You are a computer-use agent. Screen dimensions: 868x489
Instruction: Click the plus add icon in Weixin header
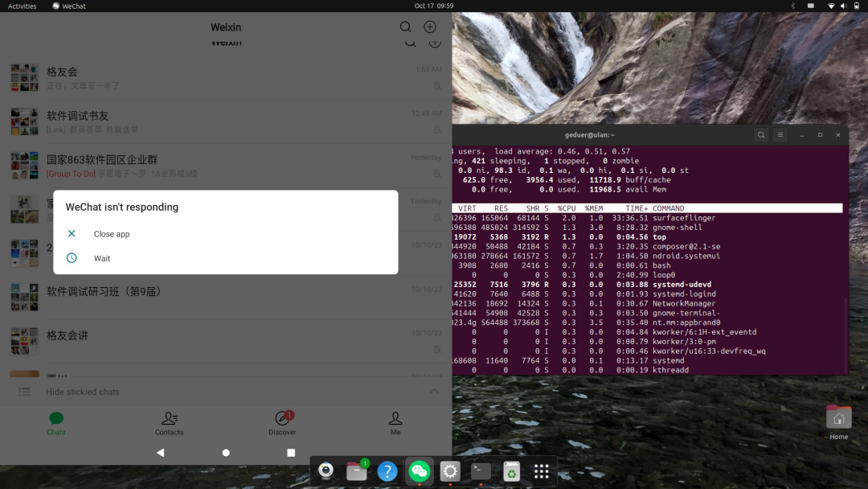click(x=430, y=27)
